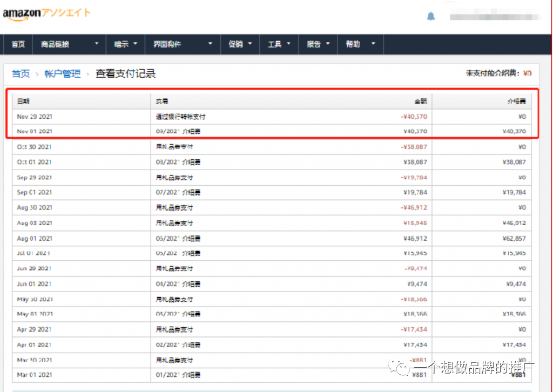The image size is (553, 392).
Task: Go to 首页 in navigation bar
Action: click(x=18, y=44)
